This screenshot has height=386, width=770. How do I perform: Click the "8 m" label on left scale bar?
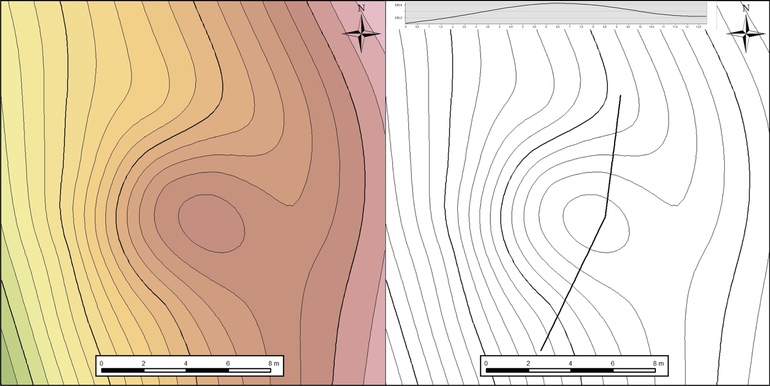coord(274,363)
